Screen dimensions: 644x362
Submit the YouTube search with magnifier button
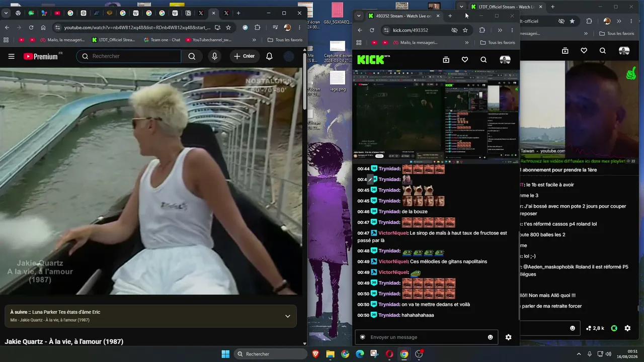point(192,56)
